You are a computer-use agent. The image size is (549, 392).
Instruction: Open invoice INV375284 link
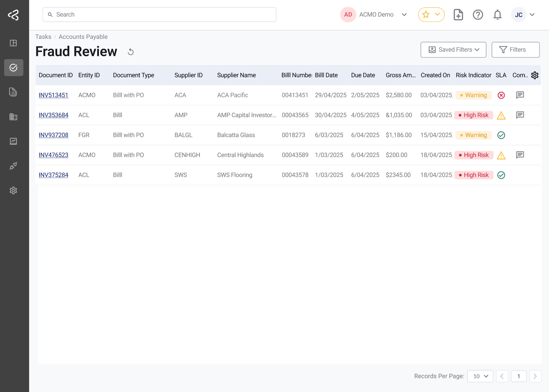53,175
